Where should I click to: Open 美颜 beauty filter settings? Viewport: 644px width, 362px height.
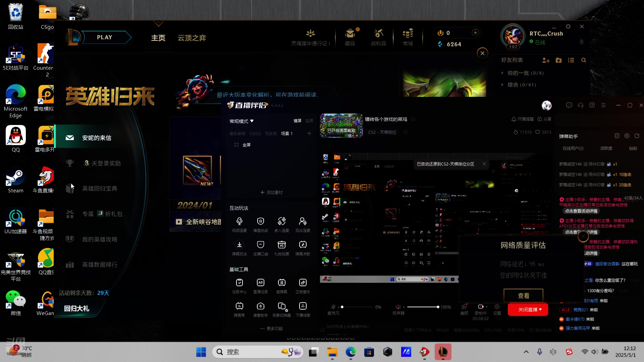pyautogui.click(x=464, y=309)
